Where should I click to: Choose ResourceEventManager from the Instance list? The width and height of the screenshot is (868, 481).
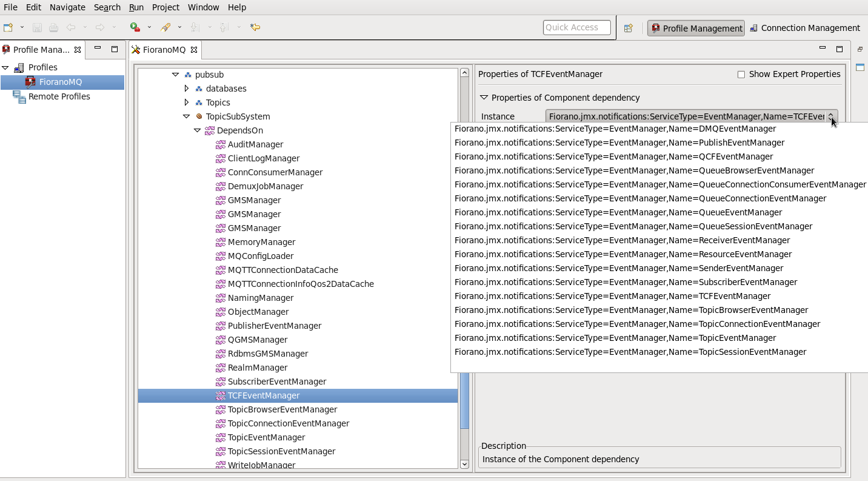623,254
